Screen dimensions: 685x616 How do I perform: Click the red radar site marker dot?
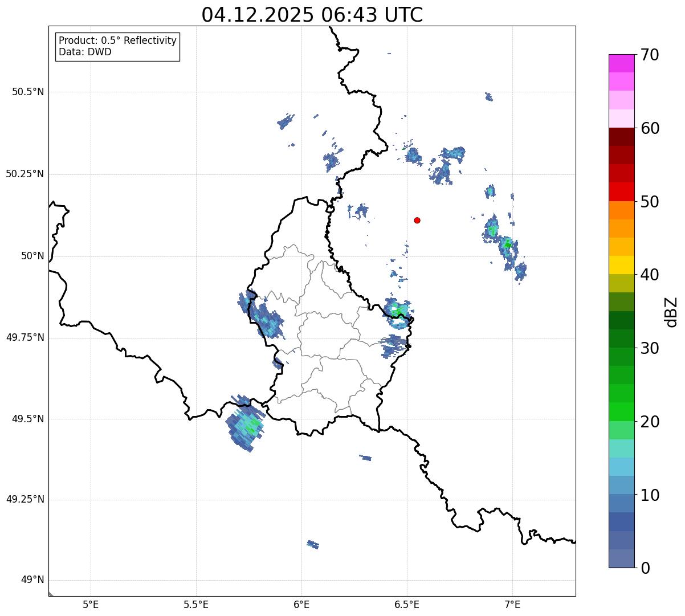[x=417, y=220]
